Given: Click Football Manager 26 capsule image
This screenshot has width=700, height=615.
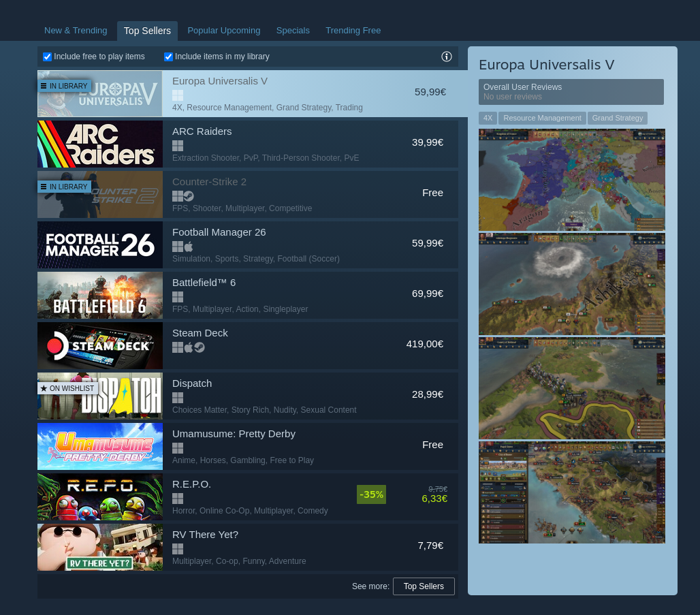Looking at the screenshot, I should [x=100, y=245].
